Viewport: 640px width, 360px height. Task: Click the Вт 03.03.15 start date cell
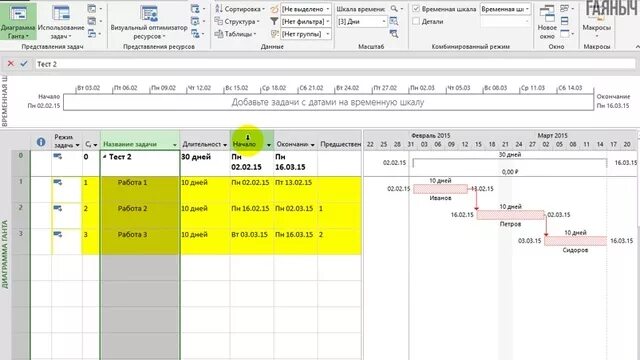pyautogui.click(x=251, y=241)
